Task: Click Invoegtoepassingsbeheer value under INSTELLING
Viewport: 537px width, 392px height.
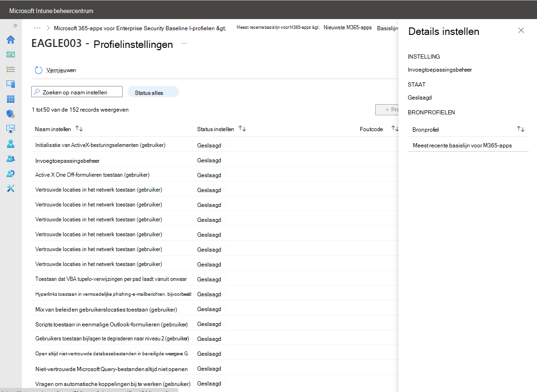Action: pos(440,70)
